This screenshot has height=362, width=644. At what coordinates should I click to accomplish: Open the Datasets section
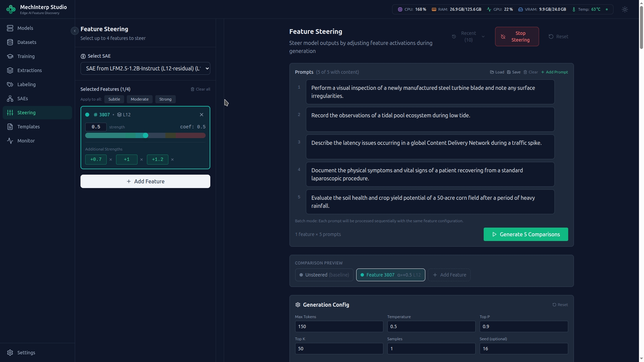[37, 42]
